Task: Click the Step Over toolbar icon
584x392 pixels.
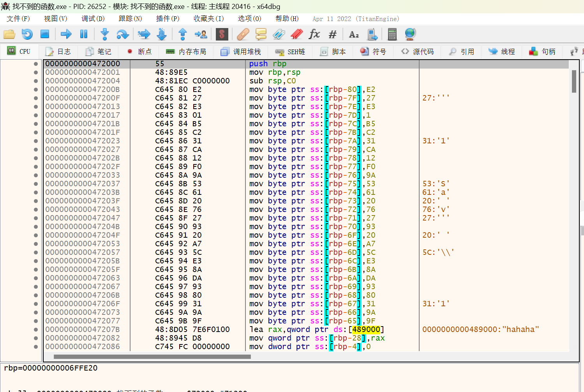Action: coord(123,34)
